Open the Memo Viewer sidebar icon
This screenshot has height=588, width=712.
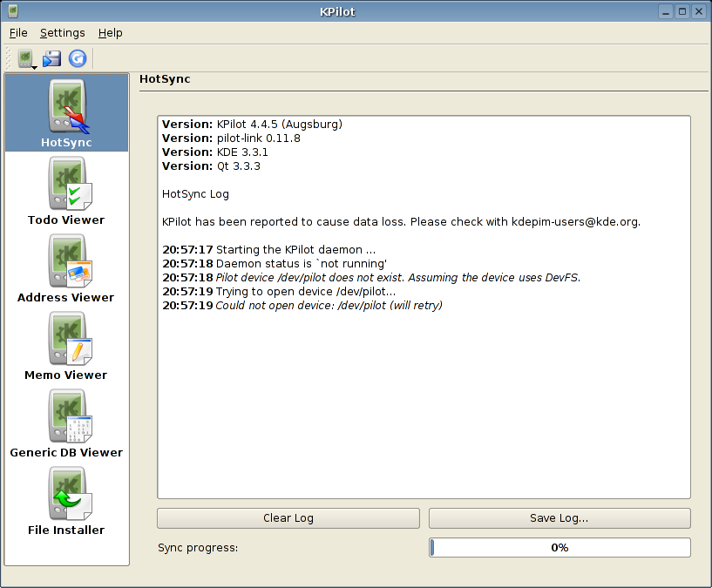(x=66, y=346)
